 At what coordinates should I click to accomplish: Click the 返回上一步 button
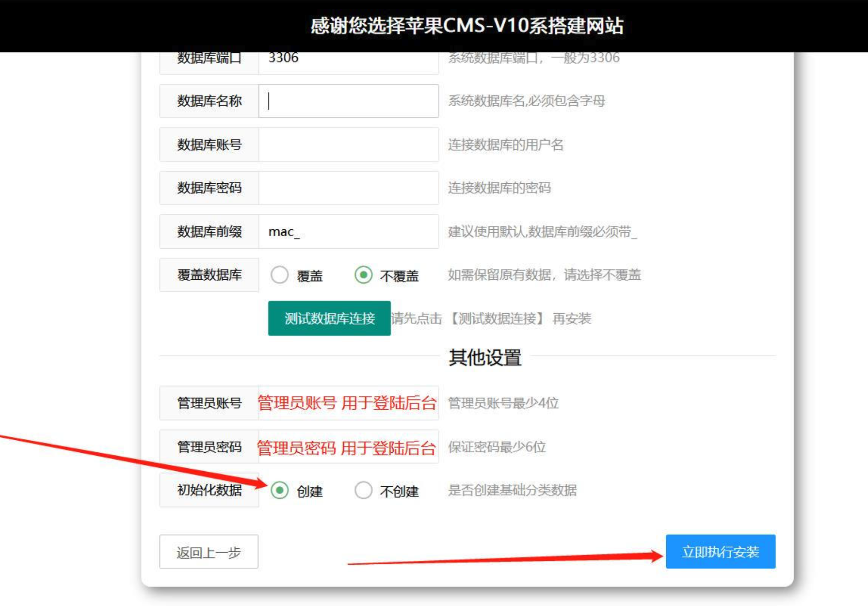[x=209, y=551]
